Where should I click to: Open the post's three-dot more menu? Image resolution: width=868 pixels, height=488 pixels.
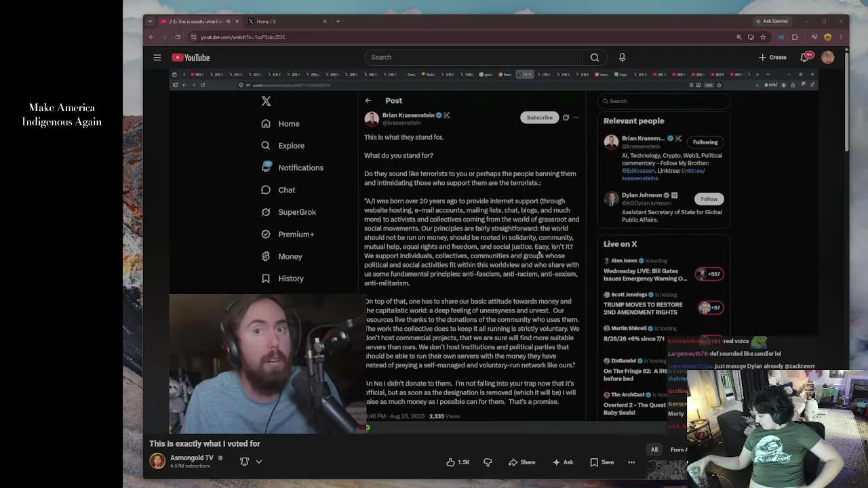(576, 118)
